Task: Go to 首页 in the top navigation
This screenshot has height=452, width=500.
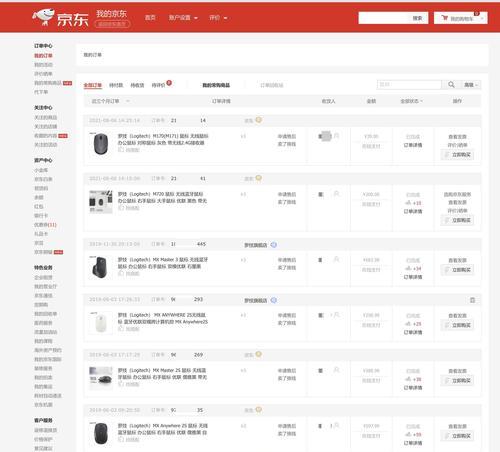Action: [150, 18]
